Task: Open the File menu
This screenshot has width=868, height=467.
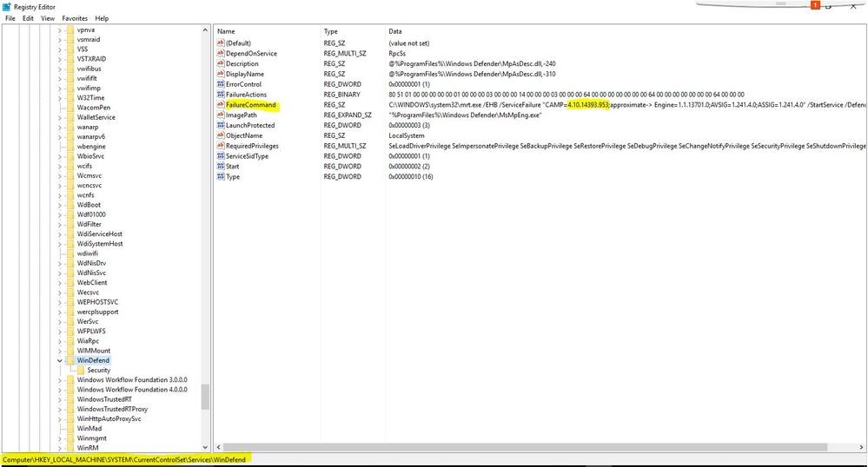Action: pos(10,18)
